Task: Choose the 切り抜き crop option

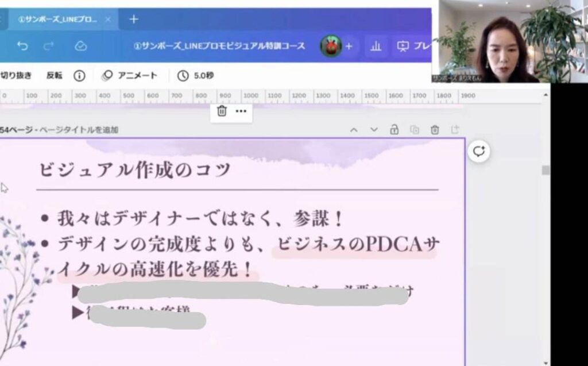Action: tap(16, 75)
